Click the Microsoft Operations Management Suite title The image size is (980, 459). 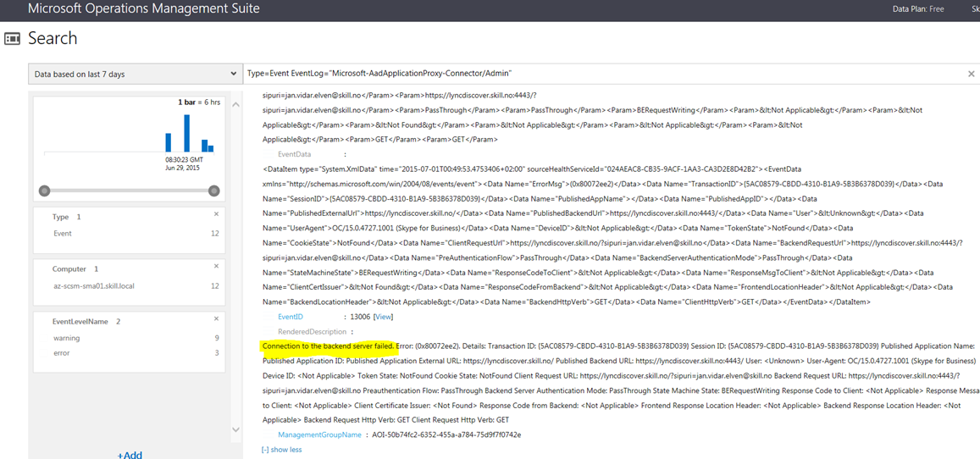pos(144,8)
